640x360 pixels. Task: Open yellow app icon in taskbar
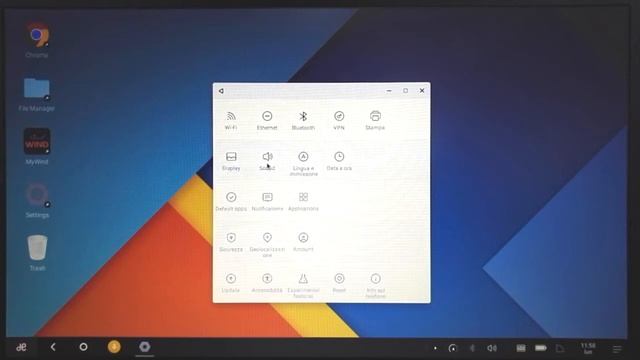(x=114, y=347)
